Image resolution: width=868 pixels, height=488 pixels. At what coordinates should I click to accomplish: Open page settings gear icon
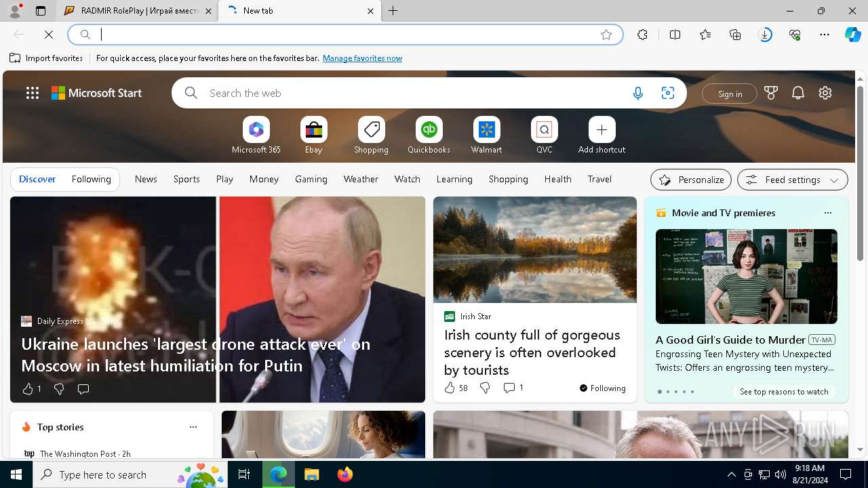tap(825, 93)
